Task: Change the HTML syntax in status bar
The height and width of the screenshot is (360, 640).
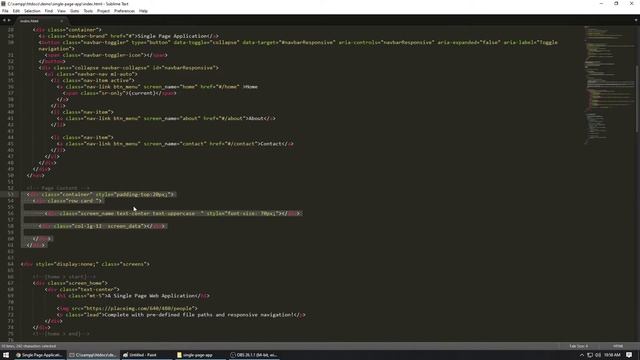Action: point(618,346)
